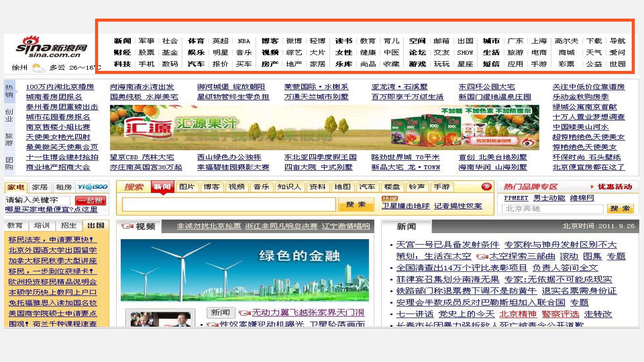The image size is (644, 362).
Task: Open 体育 in the navigation bar
Action: tap(196, 41)
